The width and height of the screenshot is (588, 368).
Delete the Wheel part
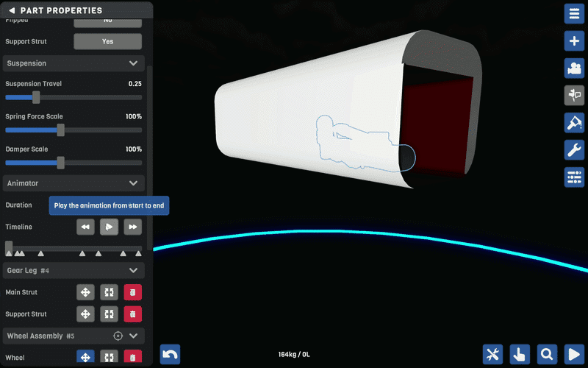[x=133, y=357]
